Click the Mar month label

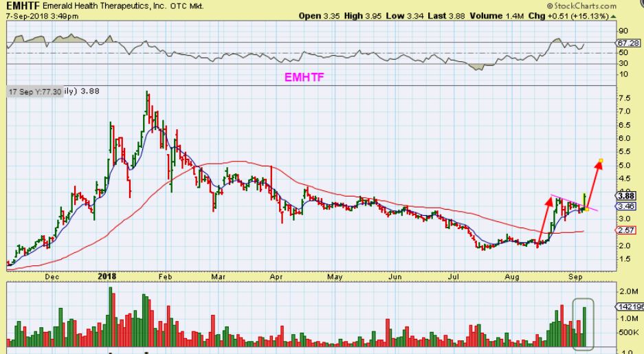(218, 277)
